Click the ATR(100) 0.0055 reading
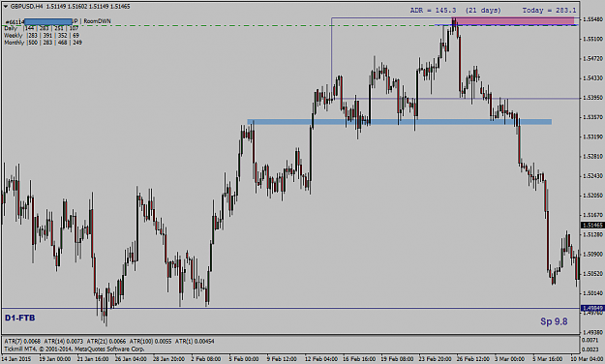This screenshot has height=364, width=605. [150, 341]
